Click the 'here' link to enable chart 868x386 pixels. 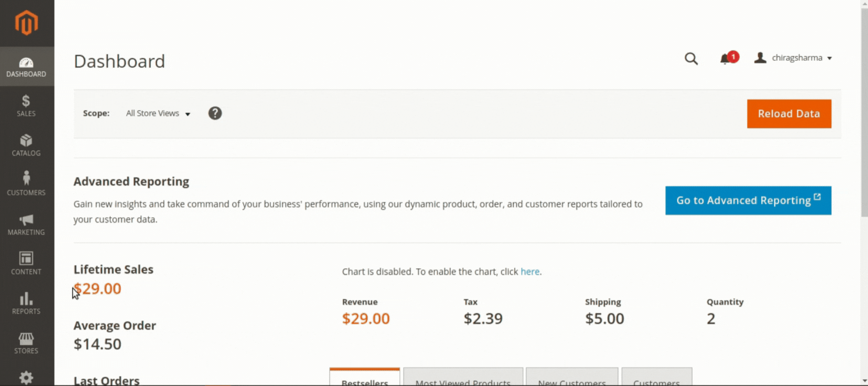(530, 272)
